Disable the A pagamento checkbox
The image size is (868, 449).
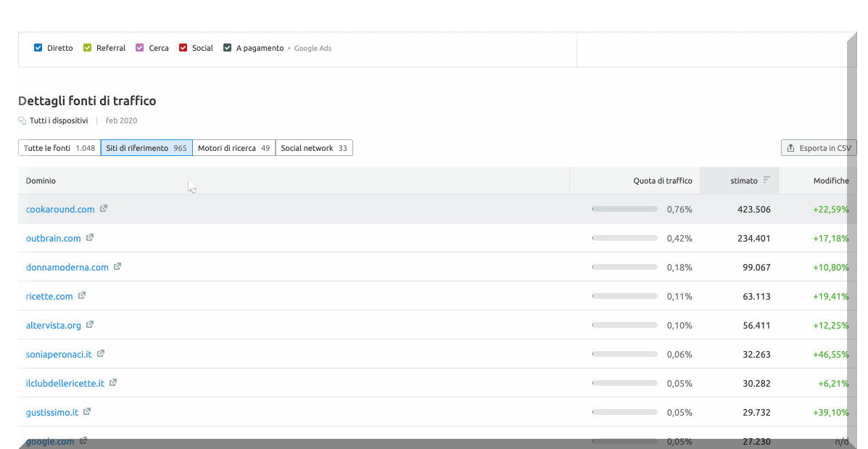(x=227, y=48)
